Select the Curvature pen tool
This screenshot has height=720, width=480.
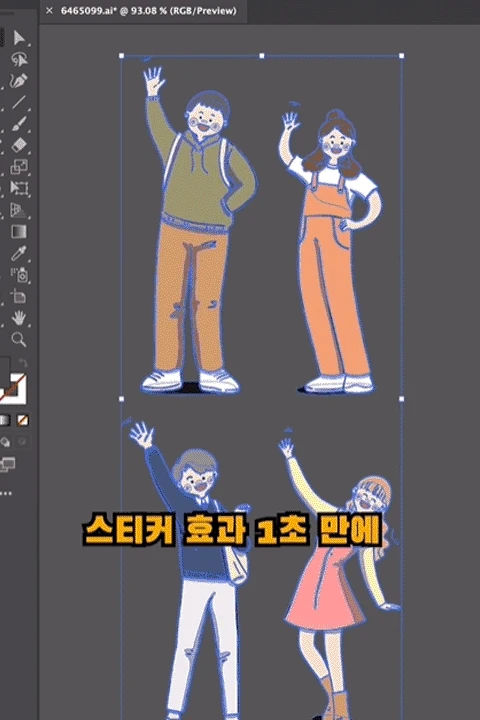click(x=19, y=81)
